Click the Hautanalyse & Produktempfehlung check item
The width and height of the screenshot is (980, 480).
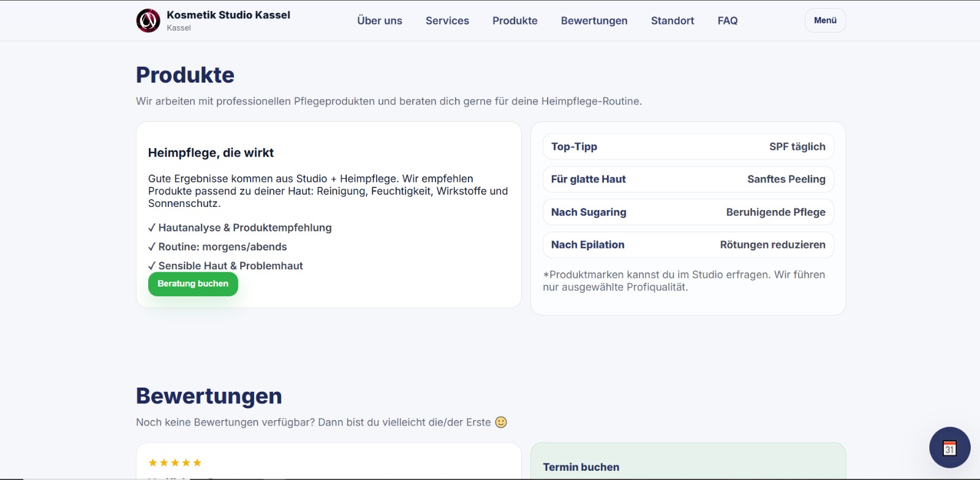pos(240,228)
